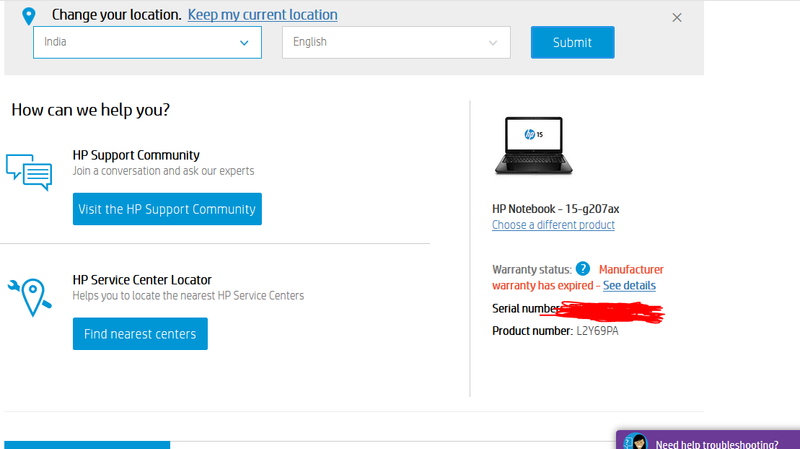The width and height of the screenshot is (800, 449).
Task: Click the HP 15 laptop product image
Action: coord(534,146)
